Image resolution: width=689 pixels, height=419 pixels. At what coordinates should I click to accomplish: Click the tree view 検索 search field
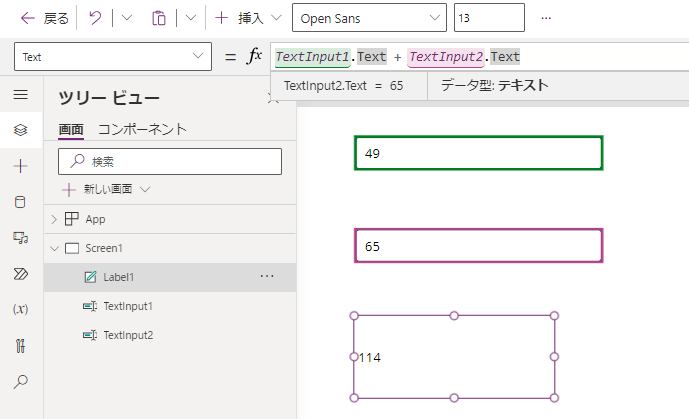click(x=170, y=161)
